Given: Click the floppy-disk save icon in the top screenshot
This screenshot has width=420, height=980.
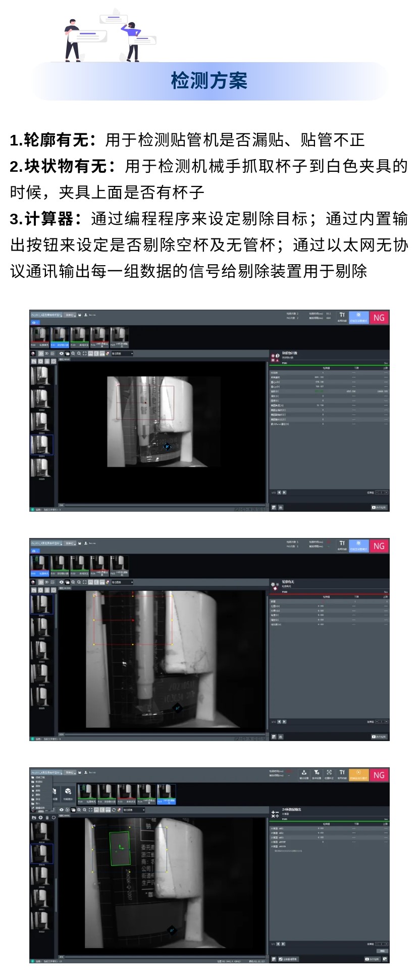Looking at the screenshot, I should pyautogui.click(x=80, y=315).
